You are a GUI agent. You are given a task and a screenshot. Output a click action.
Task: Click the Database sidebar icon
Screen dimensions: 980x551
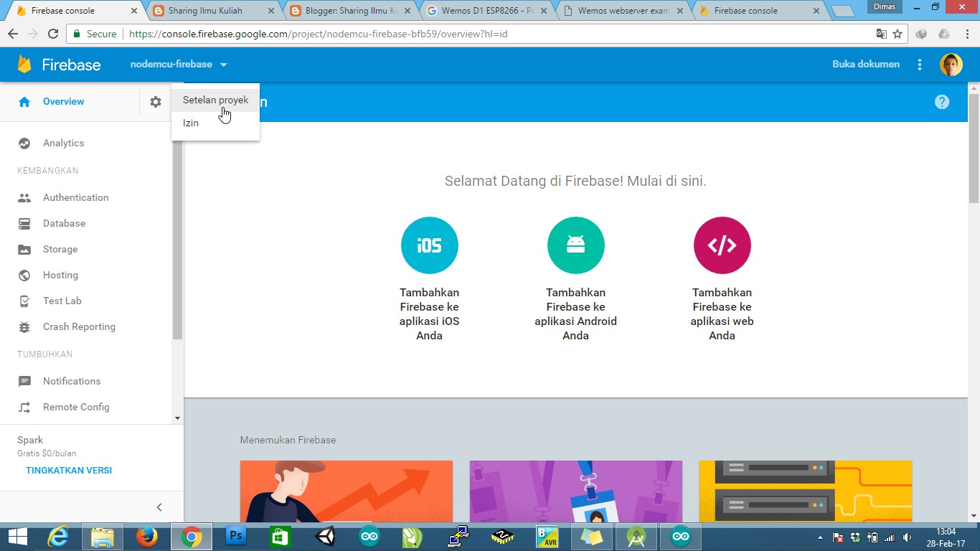[x=24, y=224]
